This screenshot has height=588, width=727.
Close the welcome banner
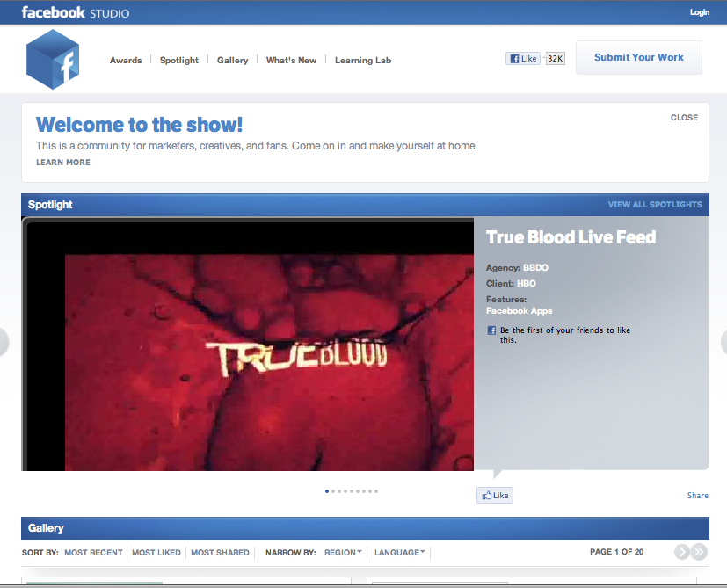(684, 118)
